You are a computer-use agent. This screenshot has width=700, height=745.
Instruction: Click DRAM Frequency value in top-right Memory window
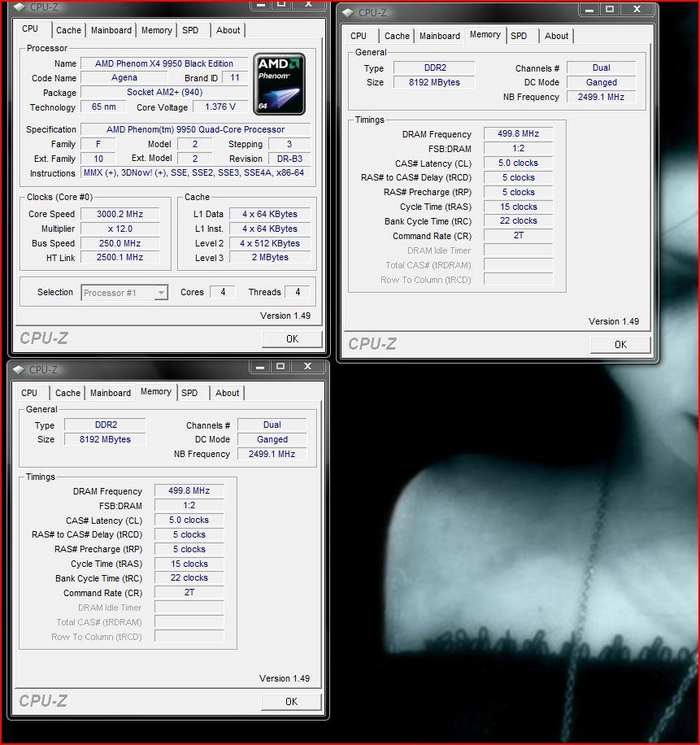click(519, 133)
